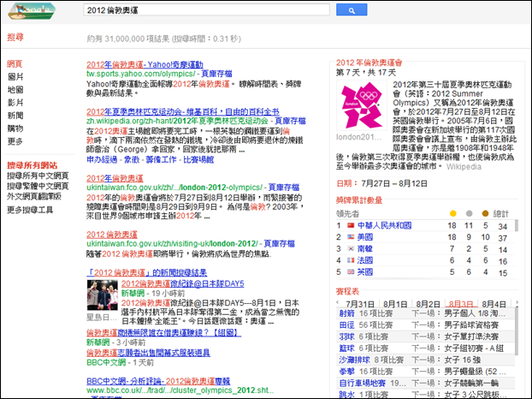Viewport: 532px width, 399px height.
Task: Expand 更多搜尋工具
Action: (x=30, y=210)
